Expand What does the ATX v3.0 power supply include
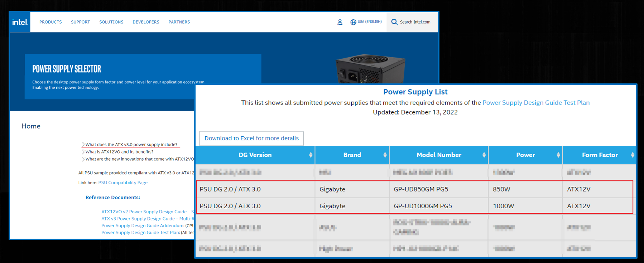This screenshot has width=644, height=263. (131, 145)
